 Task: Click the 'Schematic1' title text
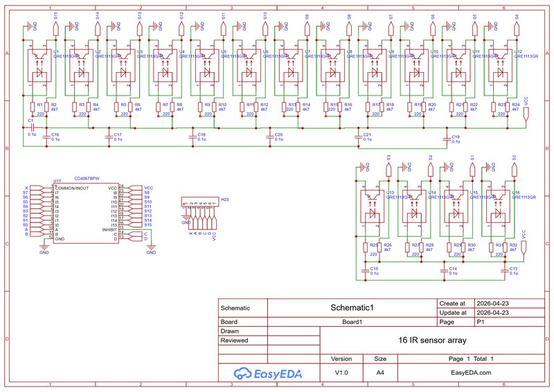[x=352, y=308]
